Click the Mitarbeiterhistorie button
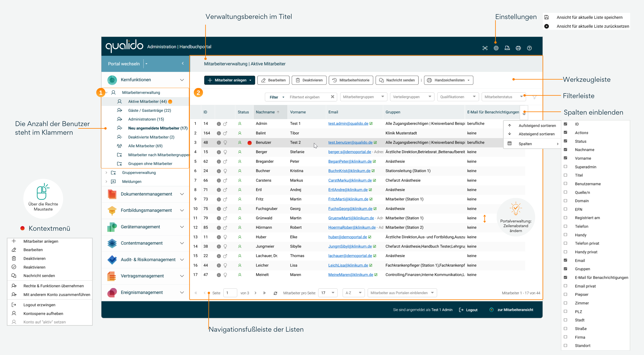This screenshot has width=644, height=355. (351, 80)
